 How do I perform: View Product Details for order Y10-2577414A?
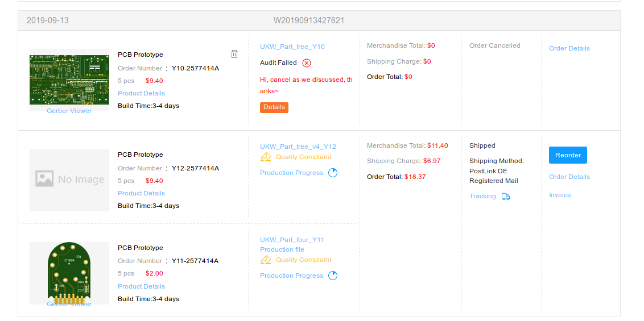tap(141, 93)
